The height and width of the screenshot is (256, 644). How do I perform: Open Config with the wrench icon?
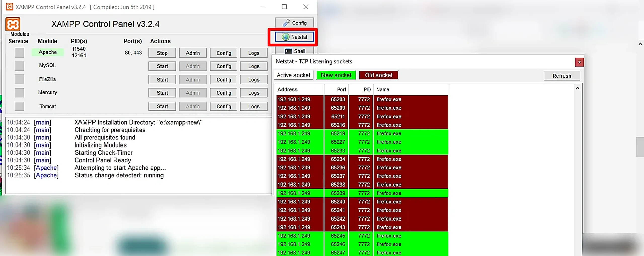click(x=294, y=23)
